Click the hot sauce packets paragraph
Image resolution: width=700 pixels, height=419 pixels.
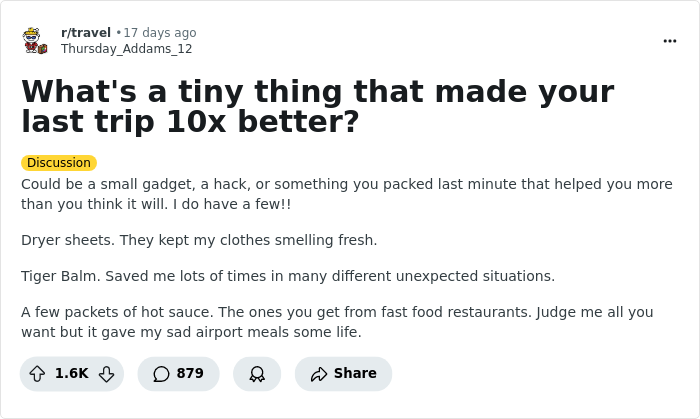[336, 322]
